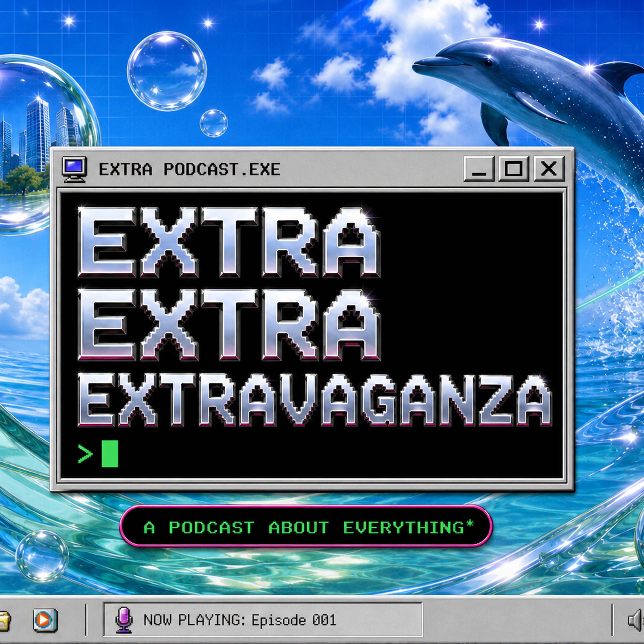Minimize the EXTRA PODCAST.EXE window
The height and width of the screenshot is (644, 644).
point(479,169)
